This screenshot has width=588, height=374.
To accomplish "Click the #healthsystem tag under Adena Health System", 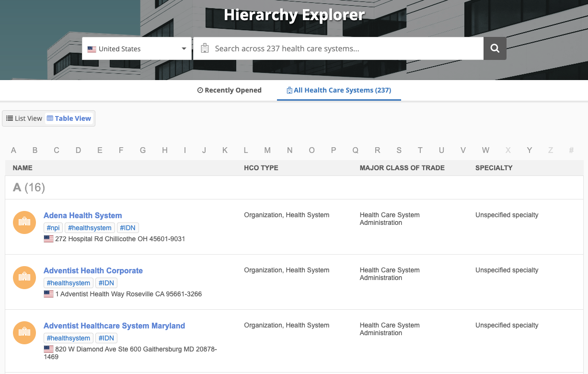I will (x=90, y=228).
